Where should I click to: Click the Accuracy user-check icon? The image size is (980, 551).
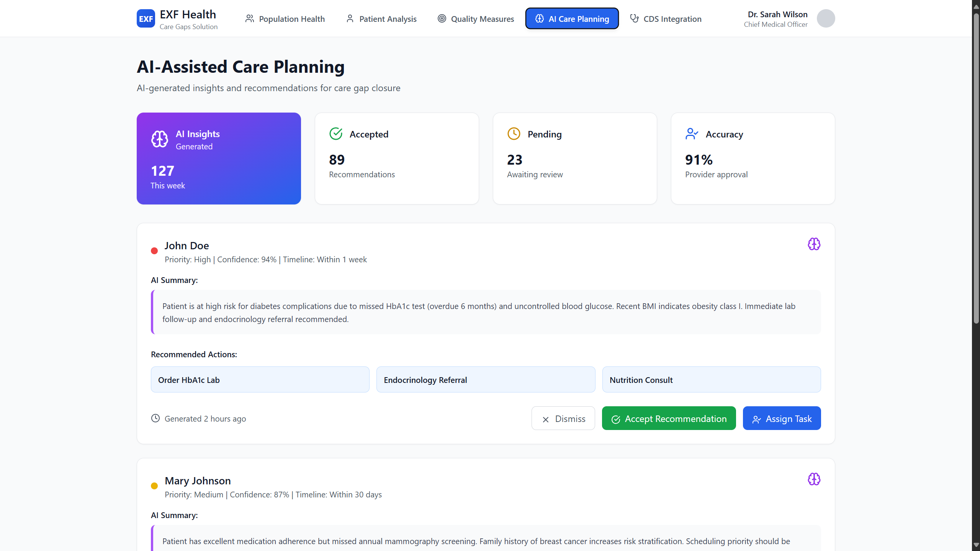point(692,134)
